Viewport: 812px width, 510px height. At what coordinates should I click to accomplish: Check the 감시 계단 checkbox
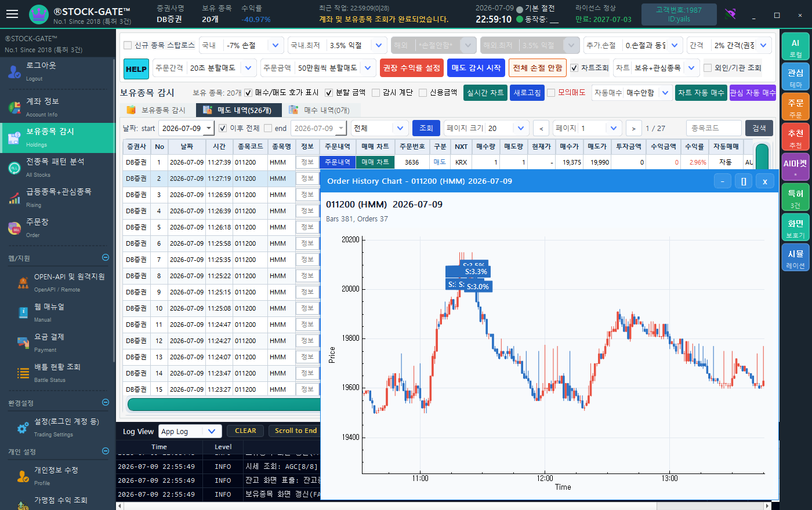pyautogui.click(x=376, y=92)
